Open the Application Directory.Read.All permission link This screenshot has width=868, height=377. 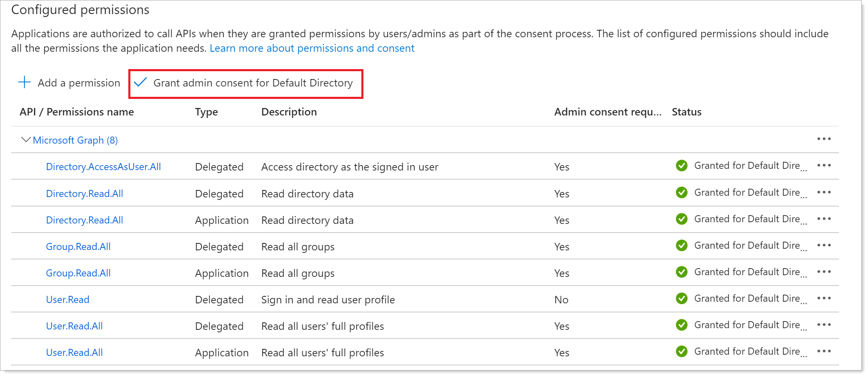click(84, 220)
